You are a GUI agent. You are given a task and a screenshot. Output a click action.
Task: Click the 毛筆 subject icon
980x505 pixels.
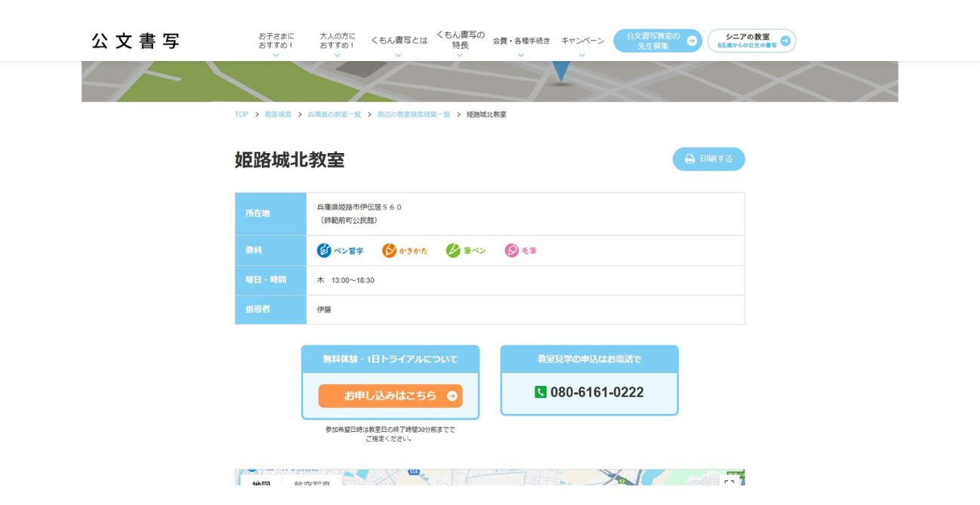pos(512,250)
